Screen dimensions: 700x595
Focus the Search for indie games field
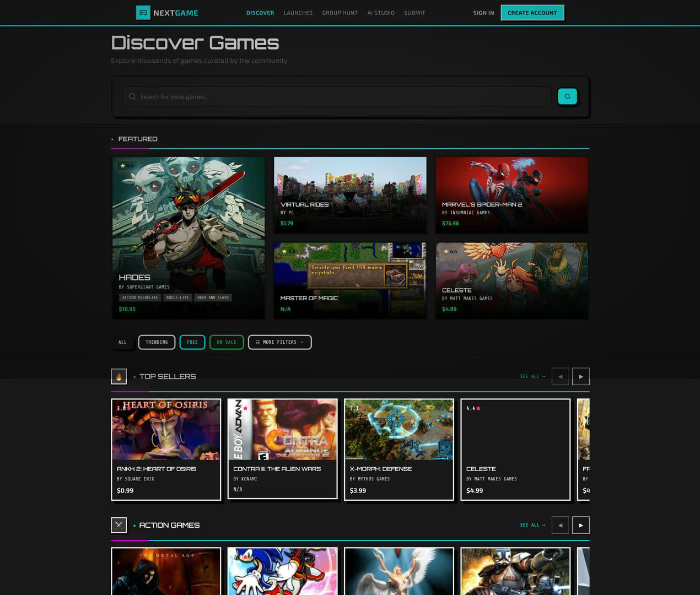337,96
